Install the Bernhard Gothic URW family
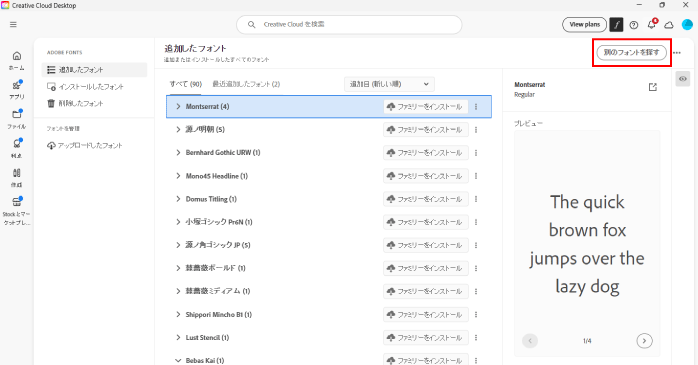Screen dimensions: 698x365 point(426,153)
